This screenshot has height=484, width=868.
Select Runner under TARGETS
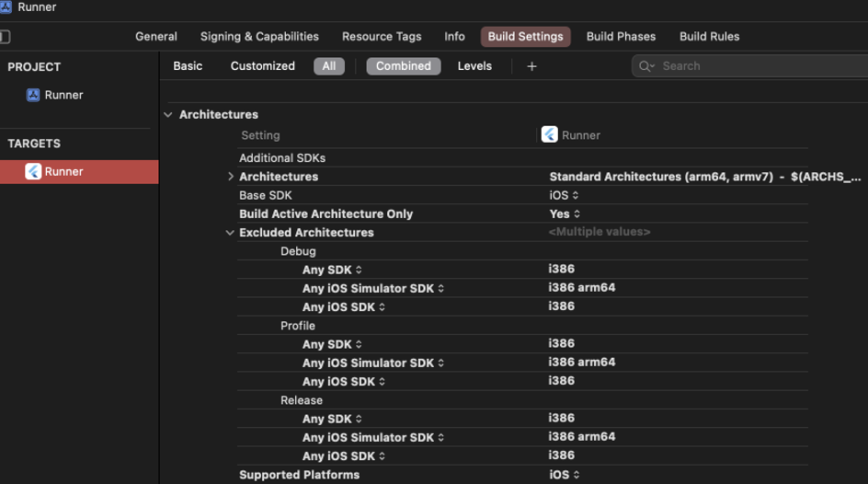(79, 172)
